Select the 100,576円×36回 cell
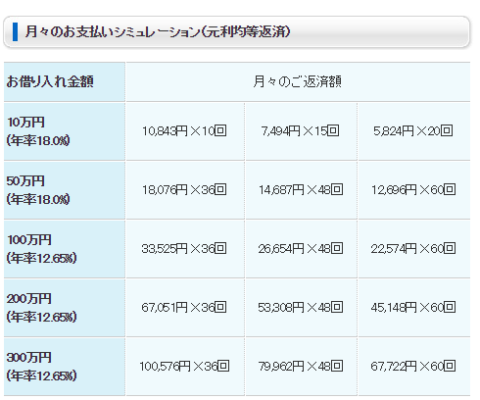480x400 pixels. (185, 366)
